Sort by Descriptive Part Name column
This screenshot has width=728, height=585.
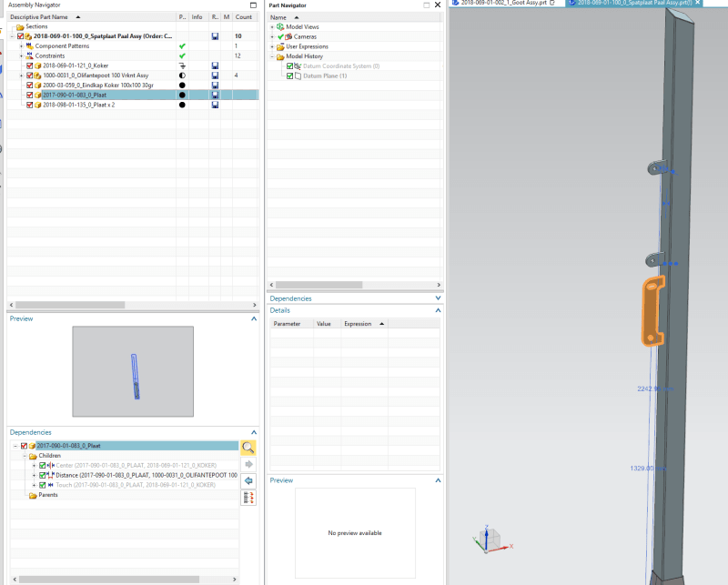click(x=39, y=17)
